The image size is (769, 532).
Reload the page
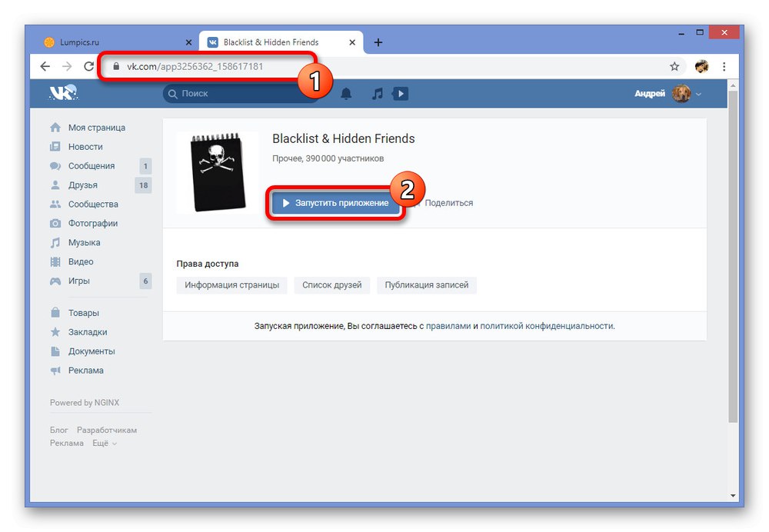(x=88, y=66)
